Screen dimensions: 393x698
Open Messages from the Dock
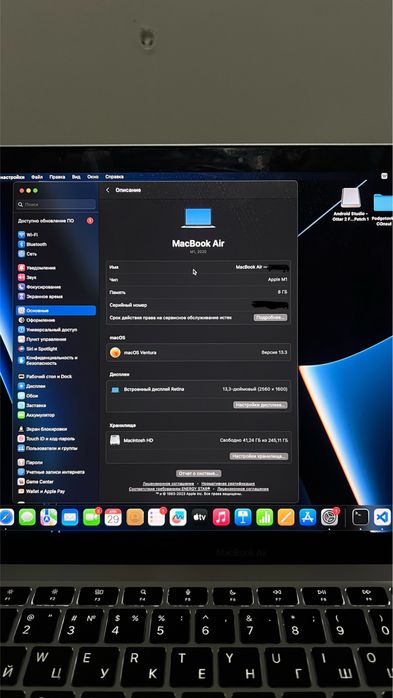click(x=27, y=517)
